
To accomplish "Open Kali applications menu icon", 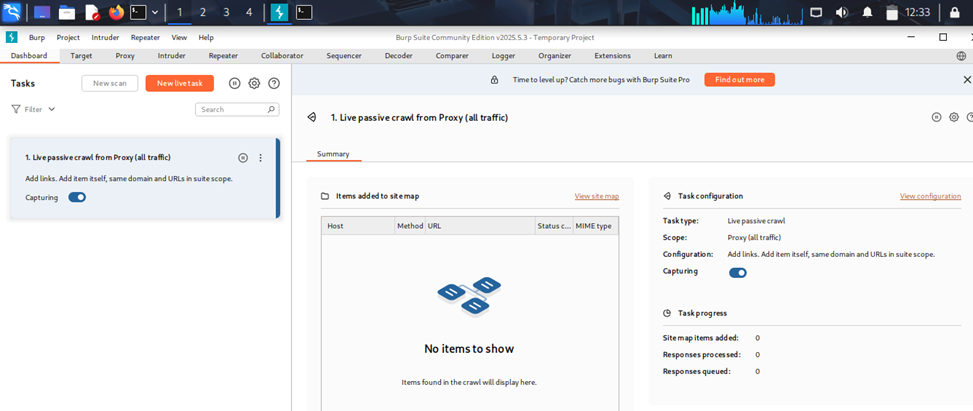I will click(12, 12).
